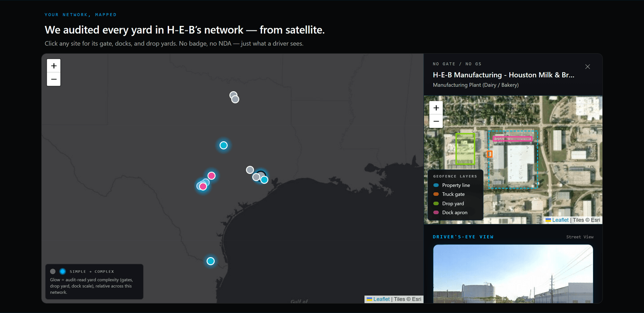Viewport: 644px width, 313px height.
Task: Click the orange truck gate geofence box
Action: tap(490, 154)
